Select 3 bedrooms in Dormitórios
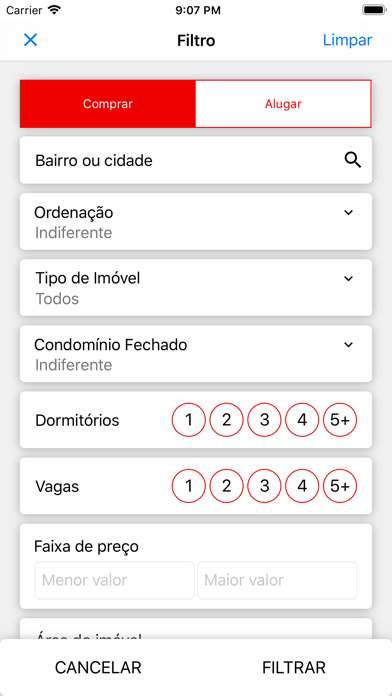The height and width of the screenshot is (696, 392). coord(264,420)
